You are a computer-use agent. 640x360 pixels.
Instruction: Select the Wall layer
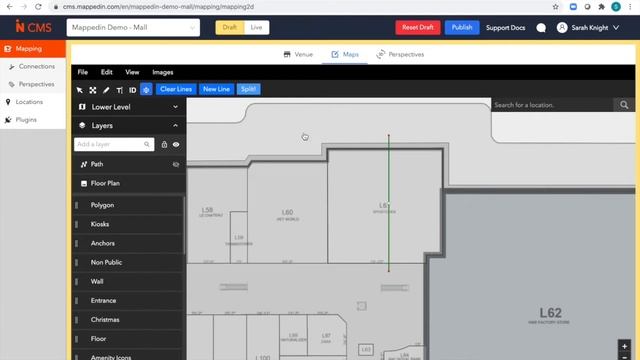point(129,282)
